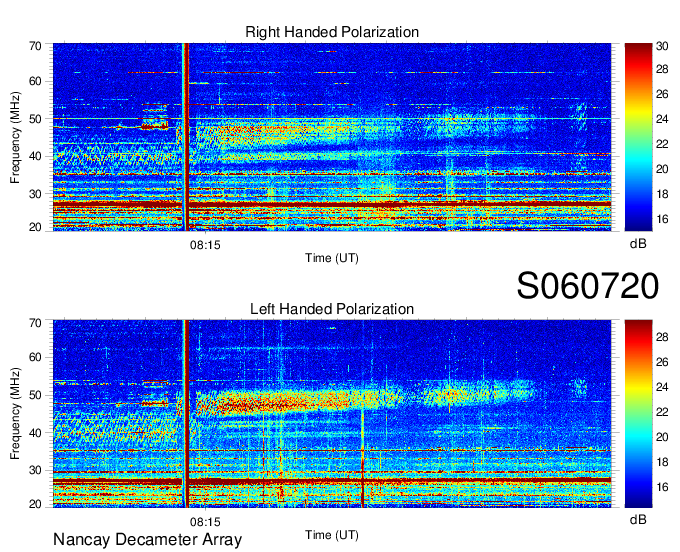Click the "Right Handed Polarization" plot title

(x=332, y=32)
